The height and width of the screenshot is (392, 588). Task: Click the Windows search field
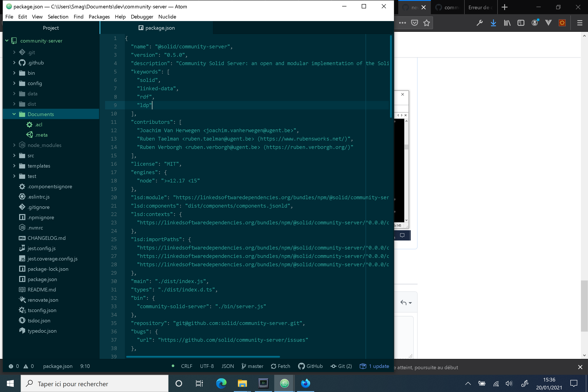coord(95,383)
